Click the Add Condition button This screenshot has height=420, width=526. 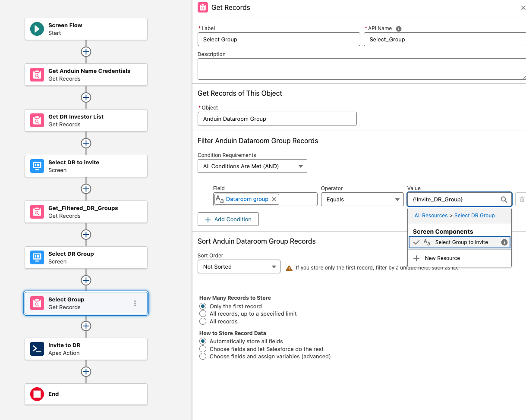point(228,219)
